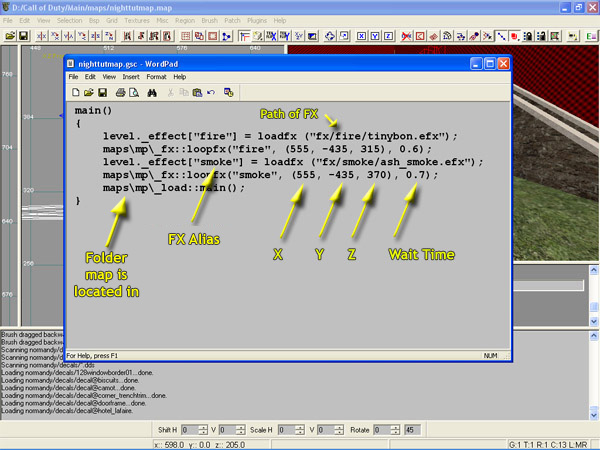Click the rotate step field showing 45
The height and width of the screenshot is (450, 600).
tap(412, 430)
